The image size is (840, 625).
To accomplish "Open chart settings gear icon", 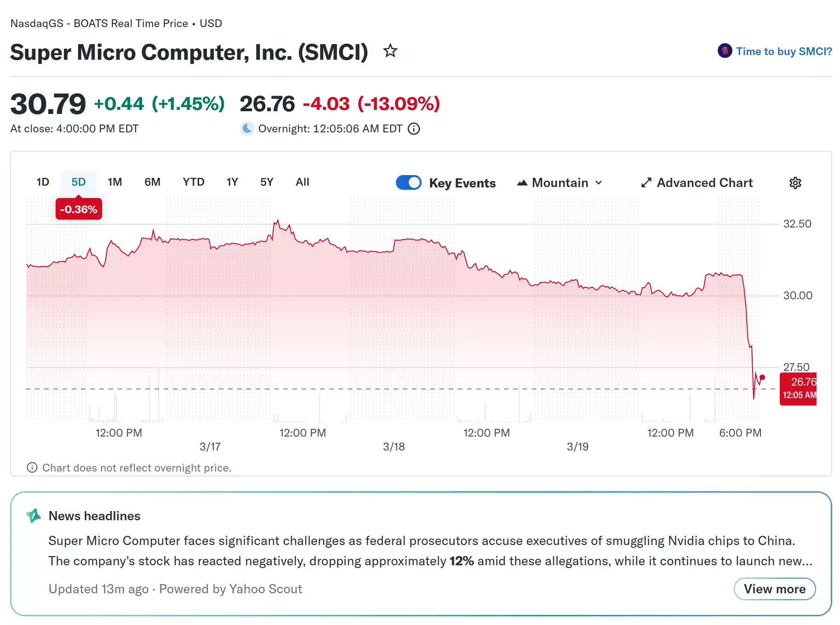I will tap(795, 183).
